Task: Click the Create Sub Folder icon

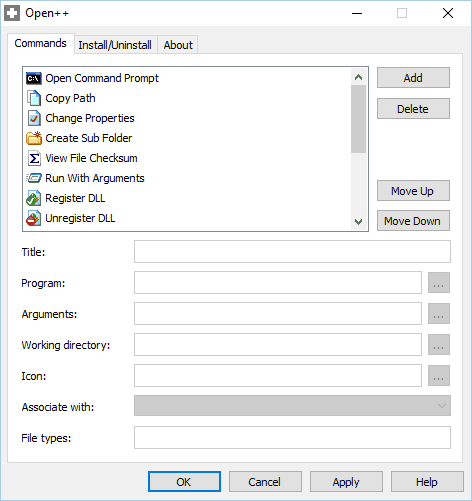Action: pos(34,138)
